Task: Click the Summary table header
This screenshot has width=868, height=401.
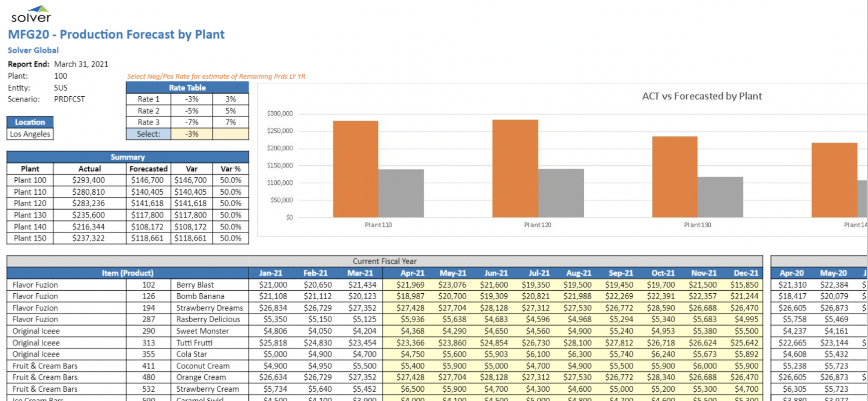Action: pos(127,157)
